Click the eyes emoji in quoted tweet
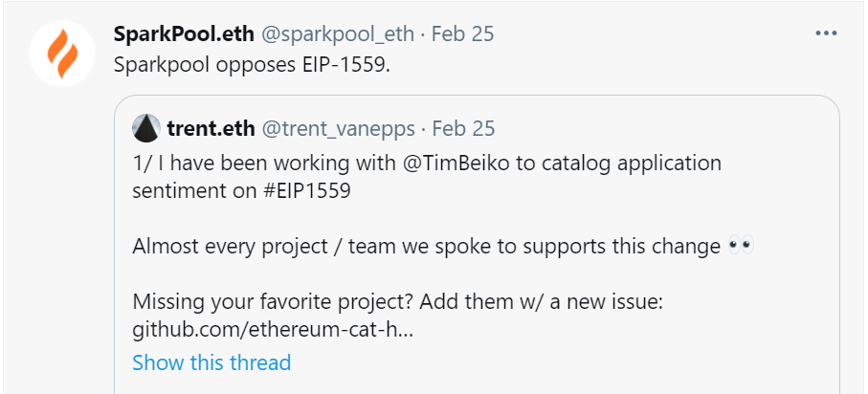Image resolution: width=868 pixels, height=394 pixels. tap(741, 245)
